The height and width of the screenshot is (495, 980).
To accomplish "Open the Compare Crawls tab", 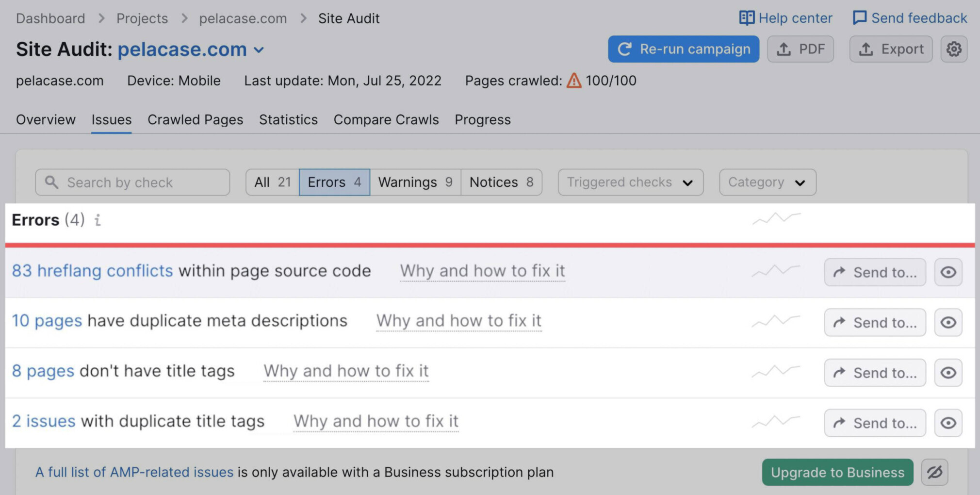I will (386, 119).
